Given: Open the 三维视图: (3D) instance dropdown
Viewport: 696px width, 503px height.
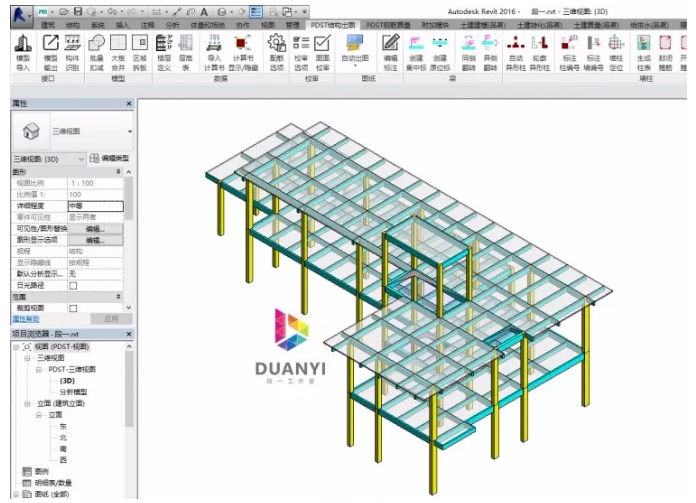Looking at the screenshot, I should [49, 159].
